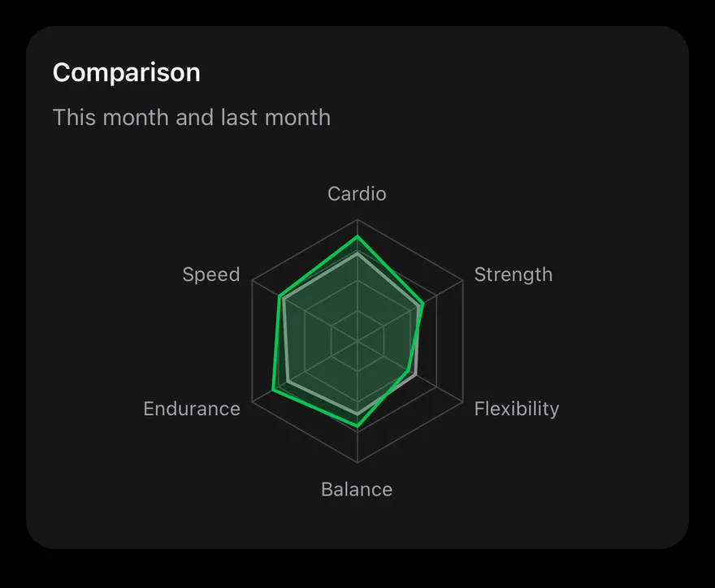
Task: Click the Cardio axis label
Action: coord(357,194)
